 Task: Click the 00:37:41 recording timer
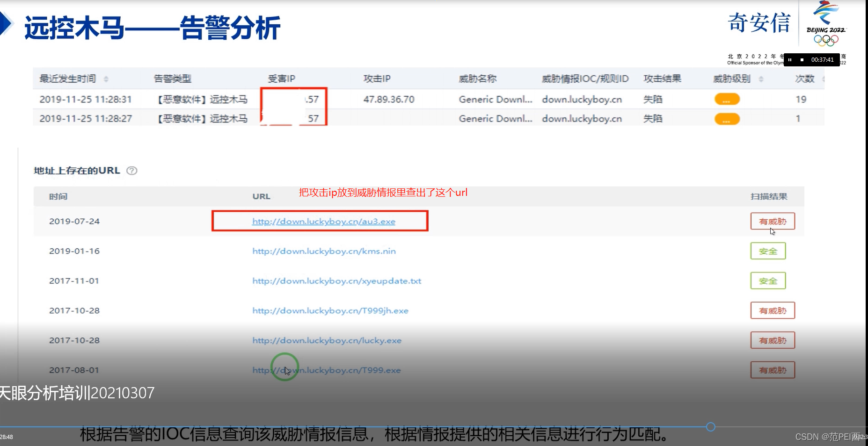(822, 60)
